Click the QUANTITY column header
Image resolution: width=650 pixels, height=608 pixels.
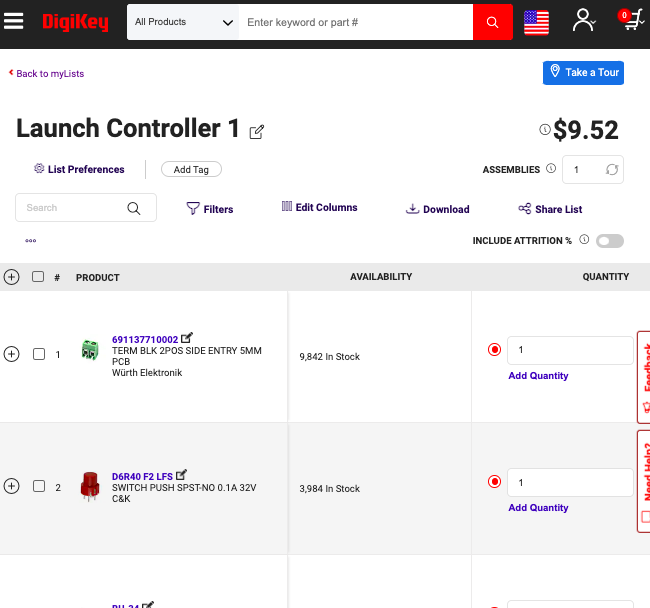pos(606,276)
